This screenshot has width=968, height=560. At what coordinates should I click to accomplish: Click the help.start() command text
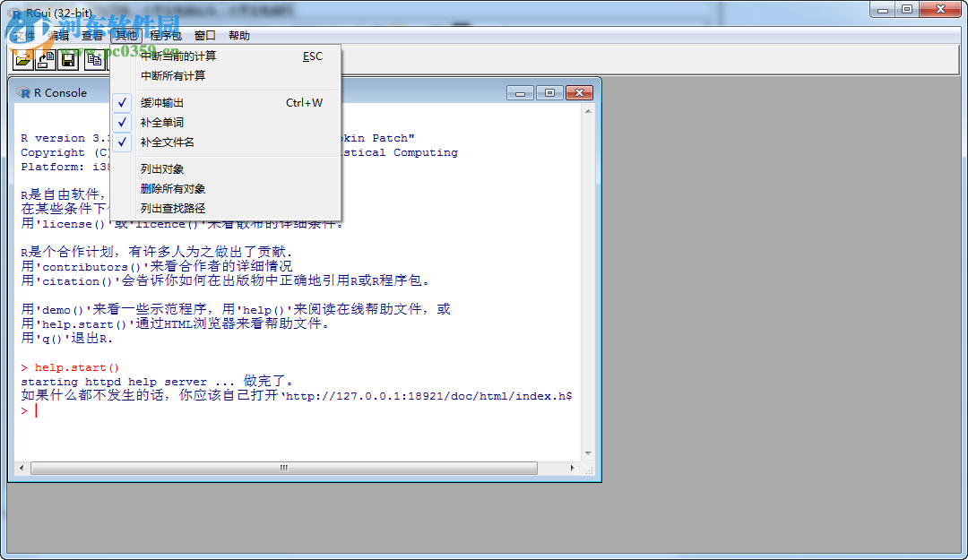click(x=76, y=368)
